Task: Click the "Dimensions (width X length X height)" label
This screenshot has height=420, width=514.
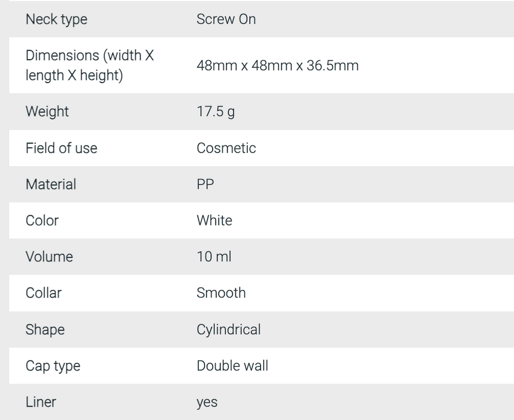Action: [x=90, y=65]
